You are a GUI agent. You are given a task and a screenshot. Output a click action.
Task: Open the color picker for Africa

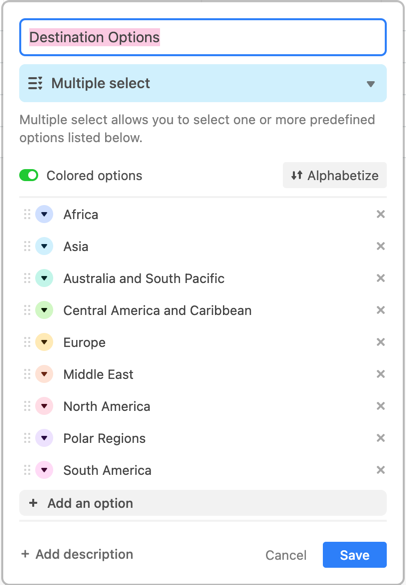tap(44, 214)
